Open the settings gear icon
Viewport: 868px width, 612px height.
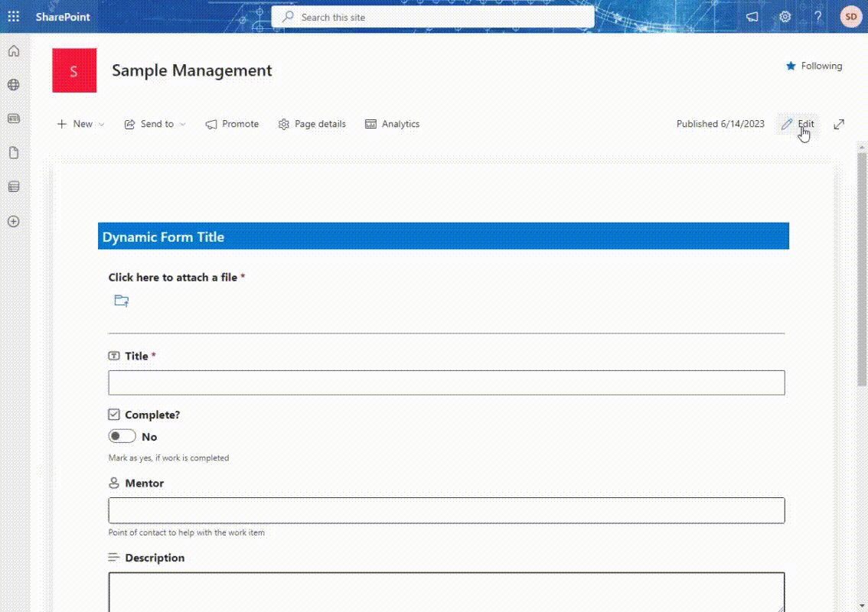(785, 17)
